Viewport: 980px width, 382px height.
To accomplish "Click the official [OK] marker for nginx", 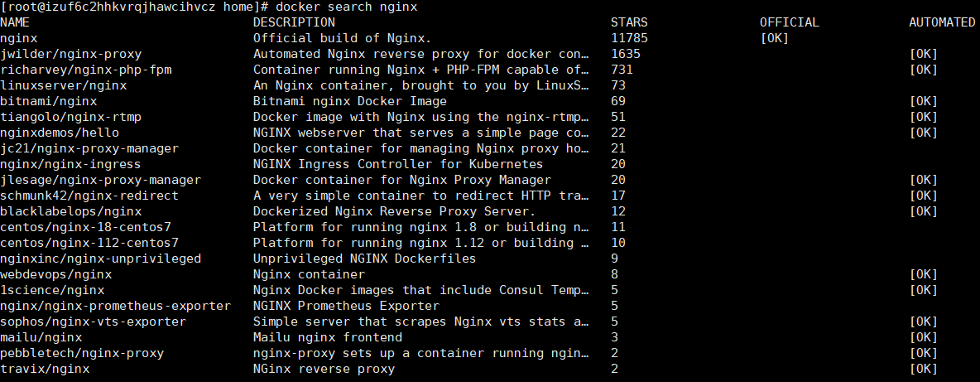I will pos(774,38).
